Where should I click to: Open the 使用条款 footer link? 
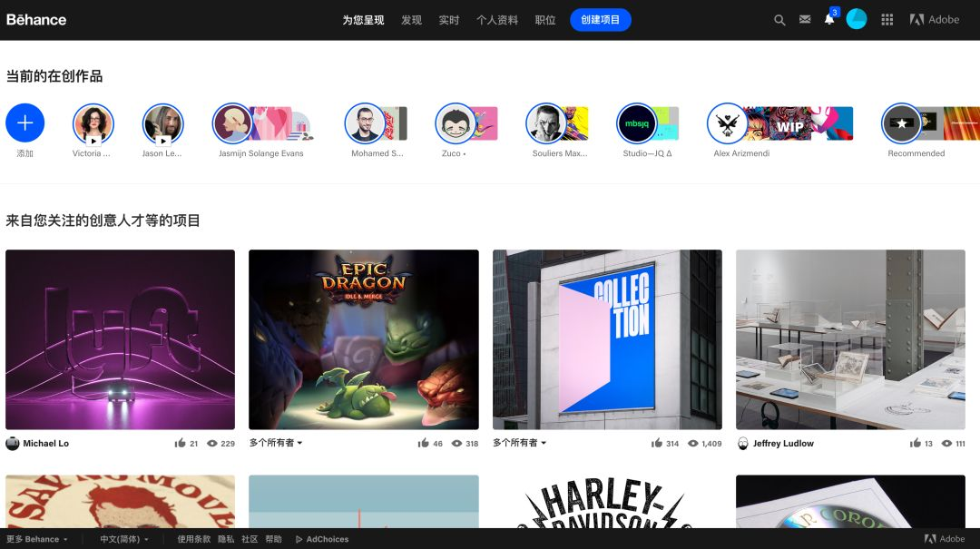pyautogui.click(x=193, y=539)
